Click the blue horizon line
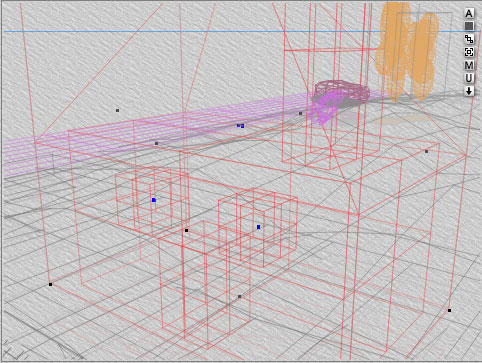 pyautogui.click(x=233, y=32)
